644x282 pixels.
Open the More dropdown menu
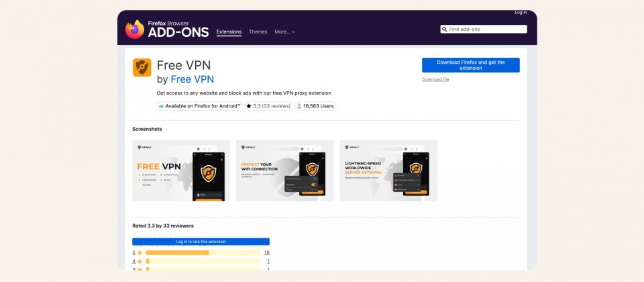click(284, 32)
